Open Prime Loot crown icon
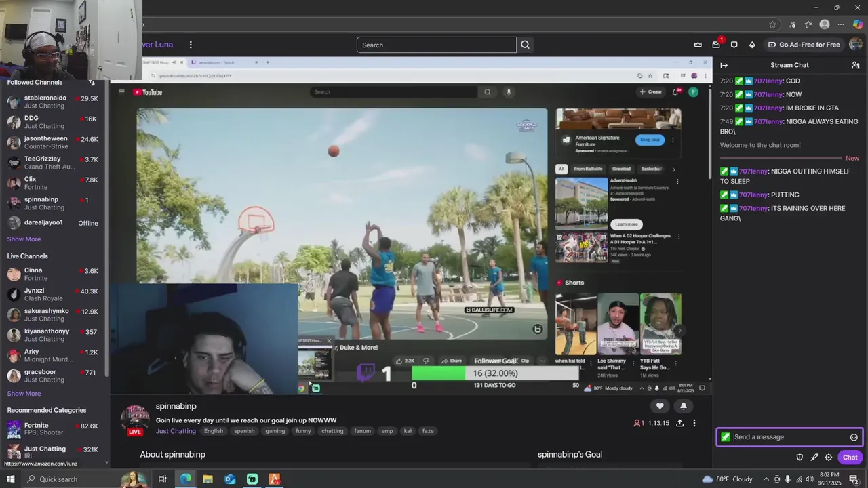This screenshot has width=868, height=488. (x=698, y=45)
